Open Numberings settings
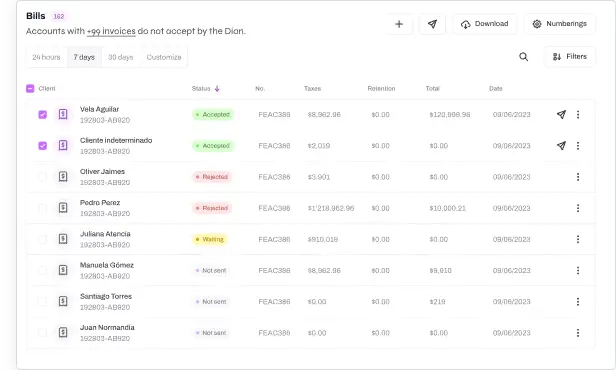Viewport: 616px width, 370px height. 559,24
